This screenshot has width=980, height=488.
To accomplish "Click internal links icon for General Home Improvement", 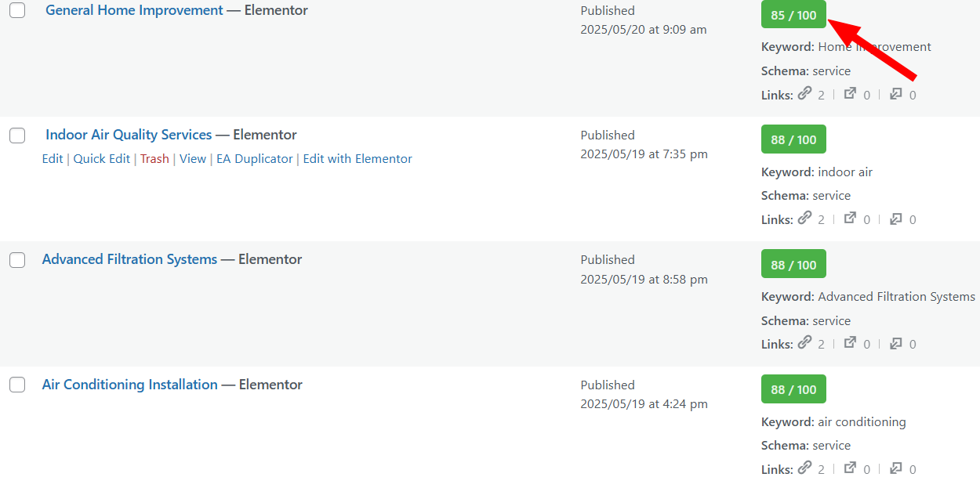I will (x=805, y=94).
